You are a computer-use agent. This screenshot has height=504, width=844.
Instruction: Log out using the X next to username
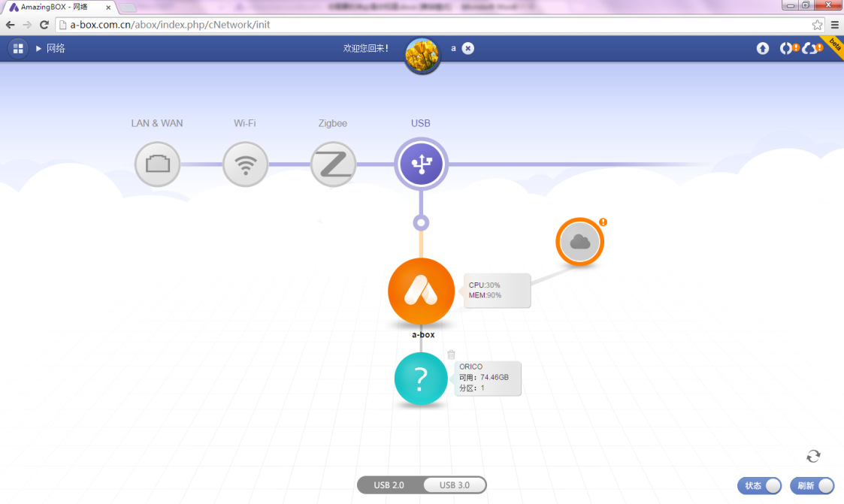point(467,49)
